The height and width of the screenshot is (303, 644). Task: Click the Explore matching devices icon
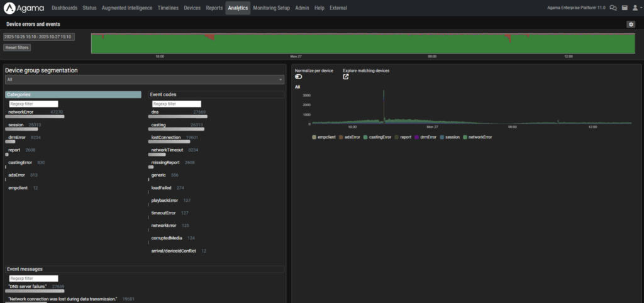coord(345,77)
